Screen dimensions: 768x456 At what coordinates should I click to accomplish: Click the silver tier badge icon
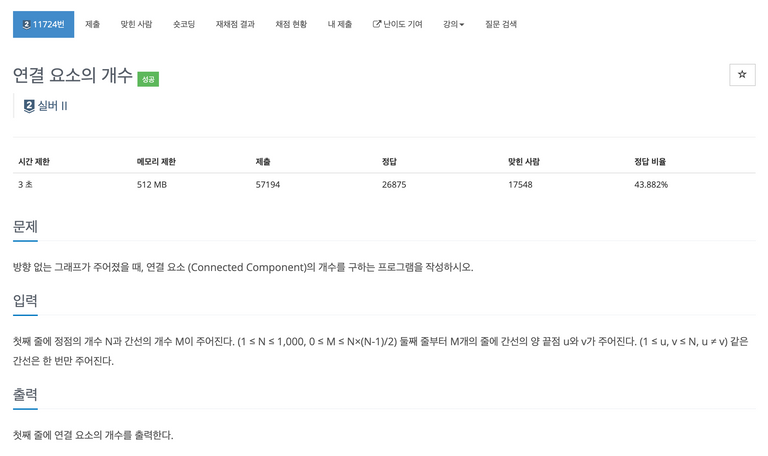click(x=29, y=106)
